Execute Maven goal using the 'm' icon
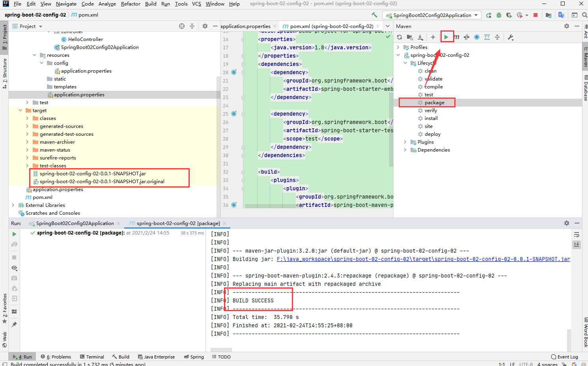Viewport: 588px width, 366px height. tap(456, 37)
